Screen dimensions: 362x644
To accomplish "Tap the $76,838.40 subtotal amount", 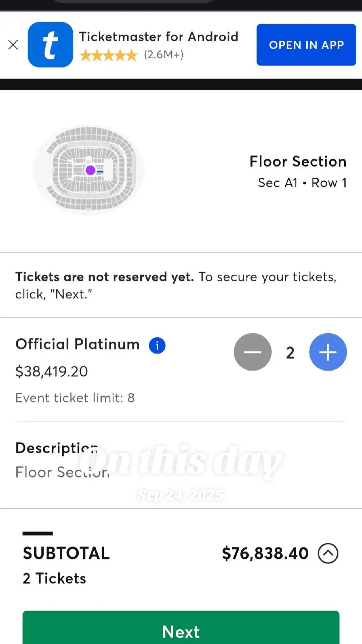I will click(x=265, y=553).
